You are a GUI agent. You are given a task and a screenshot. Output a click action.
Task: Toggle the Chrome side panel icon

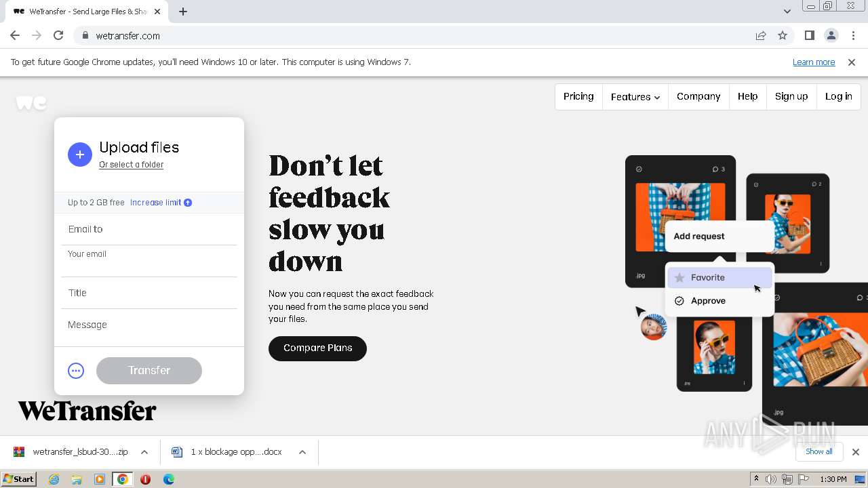pyautogui.click(x=809, y=35)
